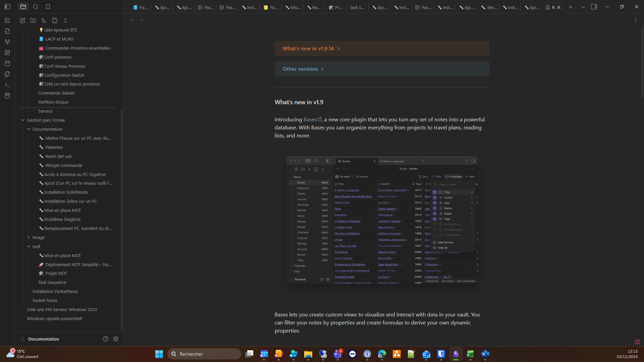Viewport: 644px width, 362px height.
Task: Open the command palette terminal icon
Action: 7,85
